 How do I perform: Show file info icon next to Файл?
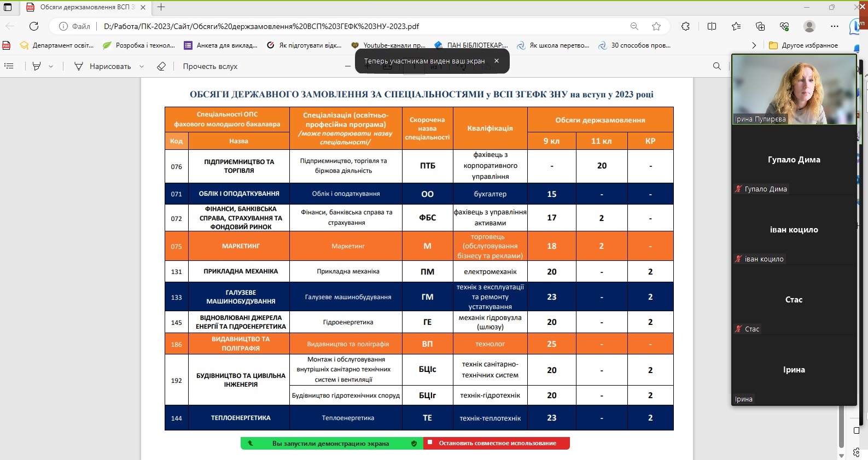click(63, 26)
